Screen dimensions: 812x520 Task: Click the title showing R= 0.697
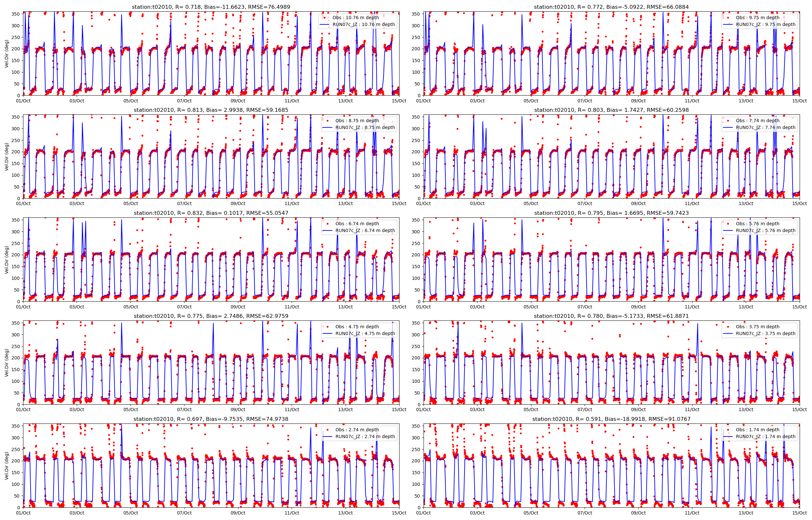[211, 419]
